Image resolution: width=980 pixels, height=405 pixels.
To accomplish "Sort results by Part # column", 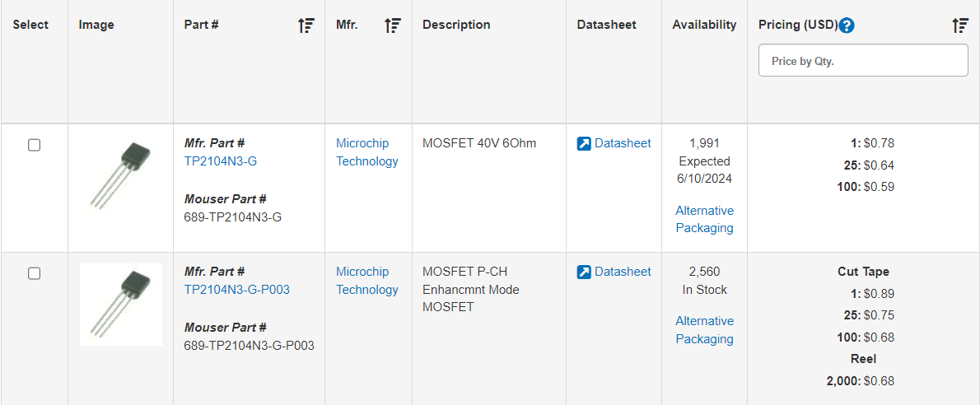I will (306, 26).
